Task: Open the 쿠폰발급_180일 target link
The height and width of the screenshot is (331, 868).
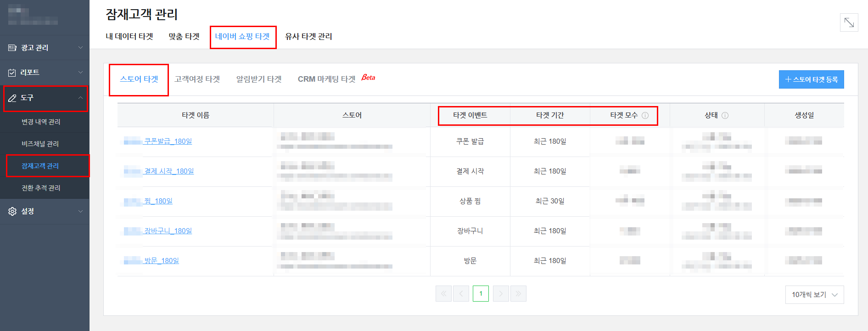Action: click(x=168, y=141)
